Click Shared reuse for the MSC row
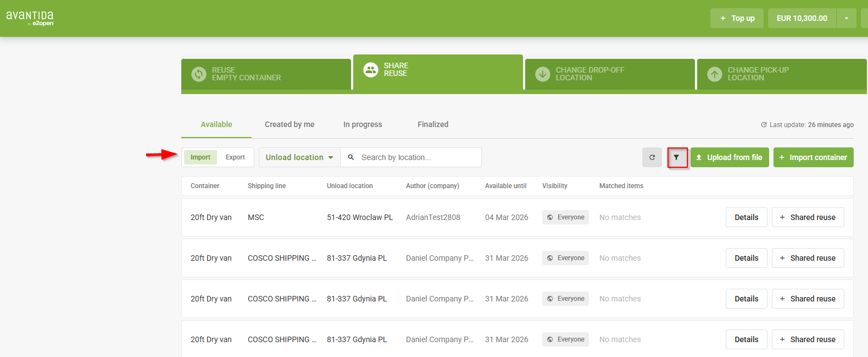This screenshot has width=868, height=357. click(x=808, y=217)
